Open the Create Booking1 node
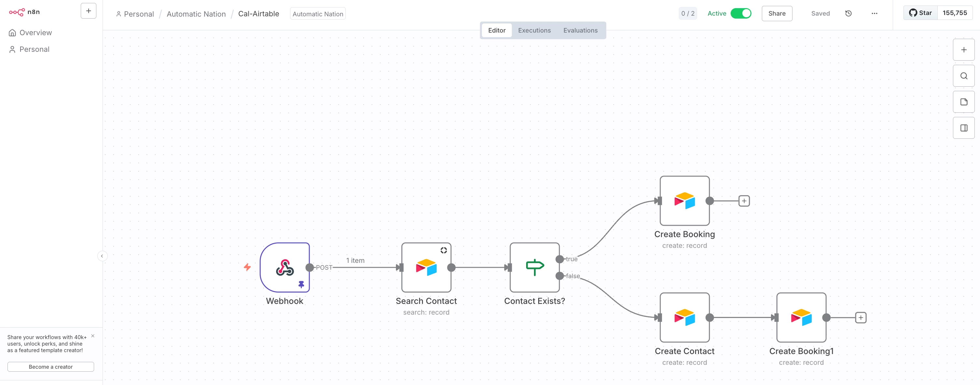Screen dimensions: 980x385 click(801, 317)
